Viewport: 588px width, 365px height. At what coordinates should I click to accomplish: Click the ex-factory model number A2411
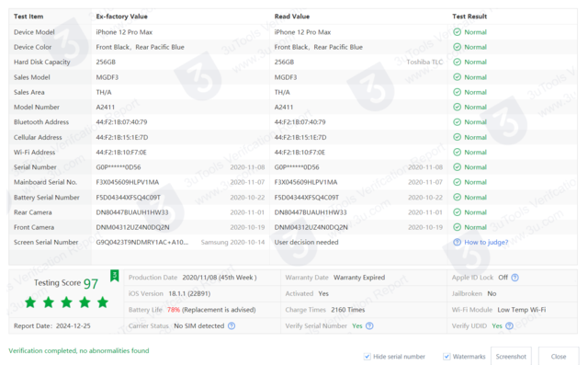point(106,108)
